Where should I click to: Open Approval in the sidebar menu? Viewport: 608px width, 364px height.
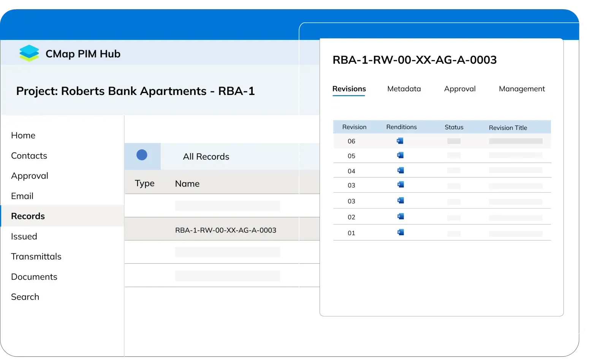coord(30,176)
